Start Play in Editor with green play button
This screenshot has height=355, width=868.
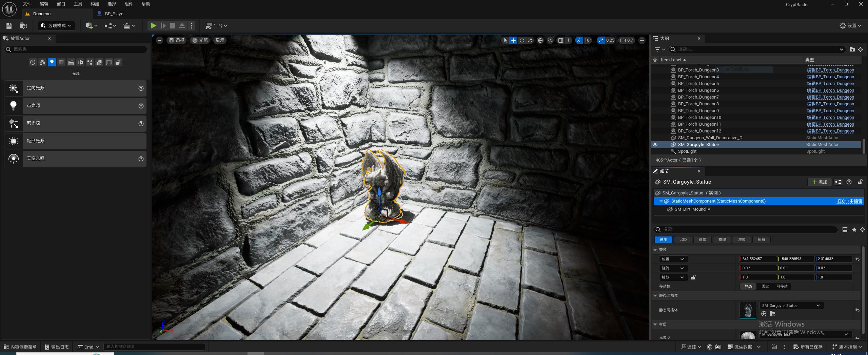pyautogui.click(x=153, y=26)
